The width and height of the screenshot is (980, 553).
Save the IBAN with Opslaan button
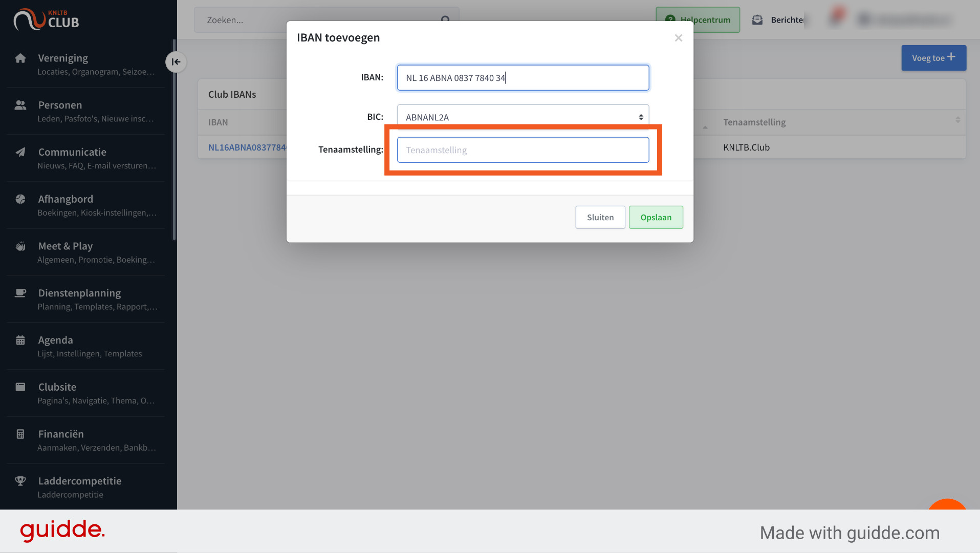click(x=656, y=217)
